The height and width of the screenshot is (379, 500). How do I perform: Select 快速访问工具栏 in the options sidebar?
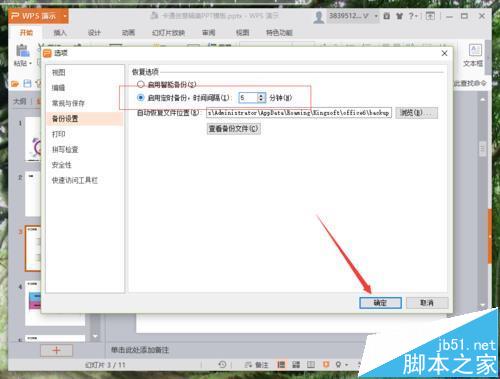(75, 180)
